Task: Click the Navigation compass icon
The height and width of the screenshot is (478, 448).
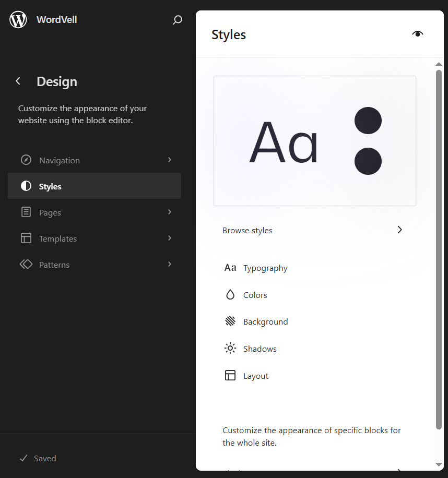Action: pos(26,160)
